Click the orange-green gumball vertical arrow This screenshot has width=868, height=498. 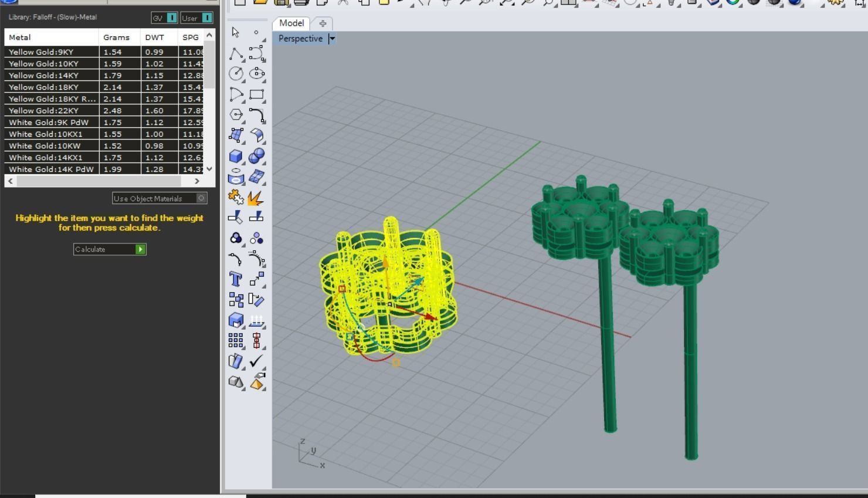coord(385,263)
